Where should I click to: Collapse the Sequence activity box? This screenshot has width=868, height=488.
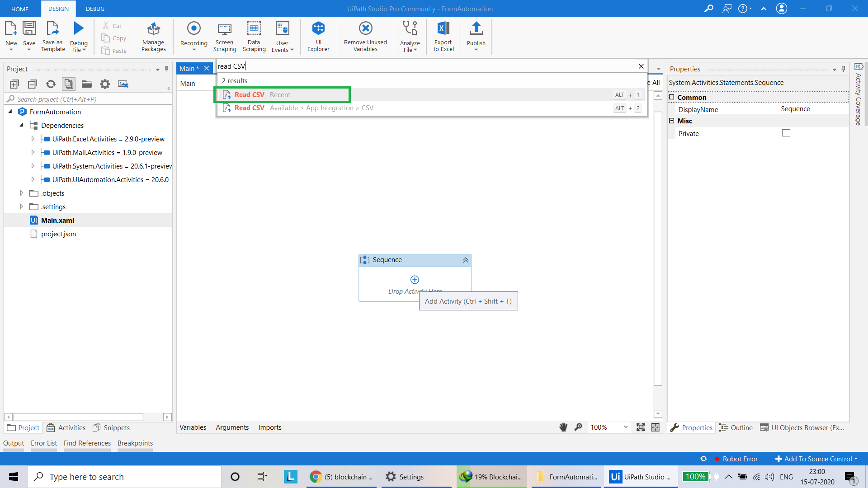pos(465,260)
